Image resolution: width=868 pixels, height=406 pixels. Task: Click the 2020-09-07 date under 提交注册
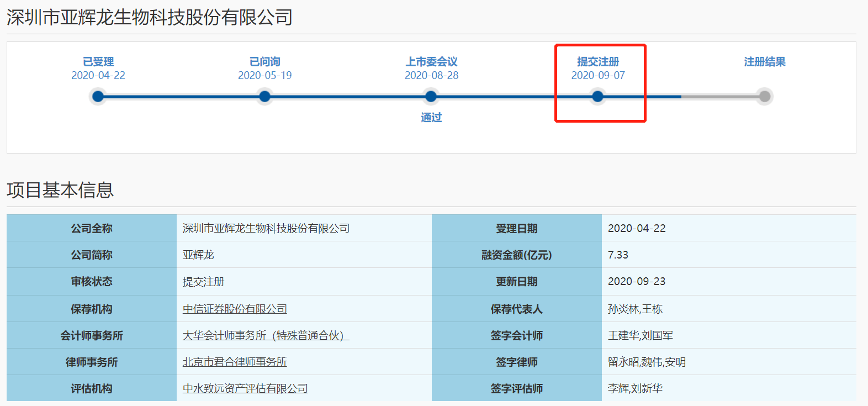coord(598,75)
